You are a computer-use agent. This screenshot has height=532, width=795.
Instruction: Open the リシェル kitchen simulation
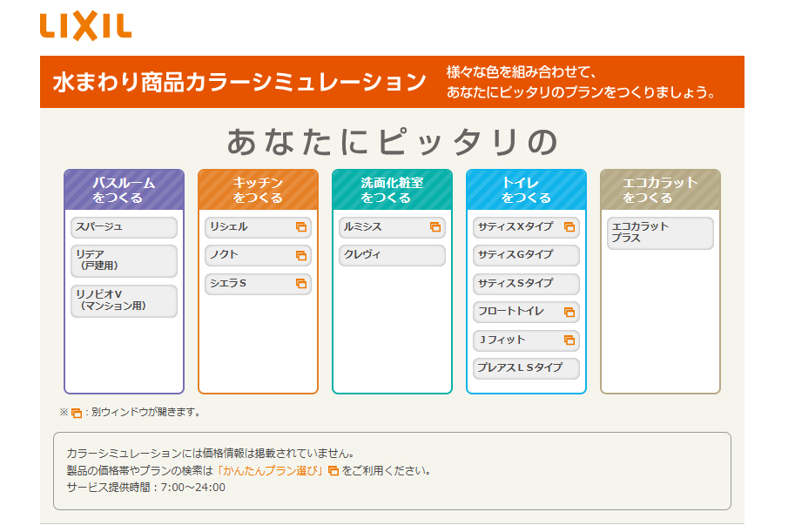click(258, 227)
